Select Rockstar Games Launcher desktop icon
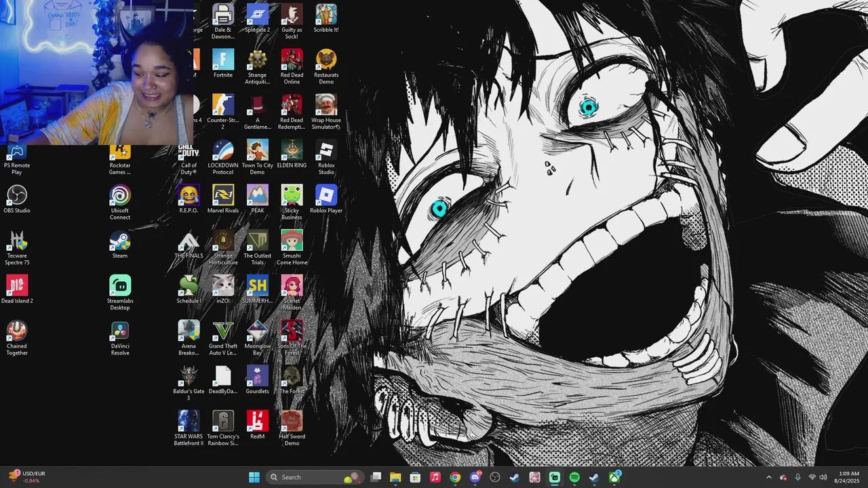868x488 pixels. (x=120, y=160)
